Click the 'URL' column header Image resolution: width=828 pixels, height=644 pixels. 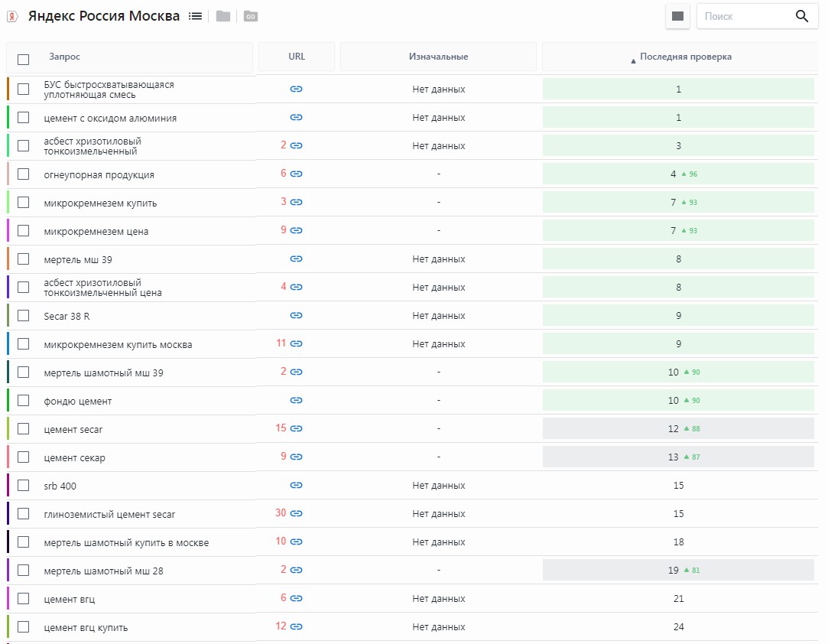point(297,57)
